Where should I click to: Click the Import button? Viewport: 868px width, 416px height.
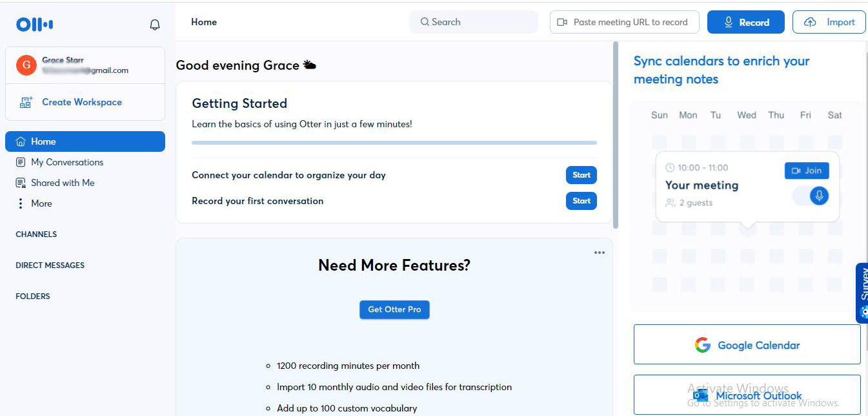[x=829, y=22]
